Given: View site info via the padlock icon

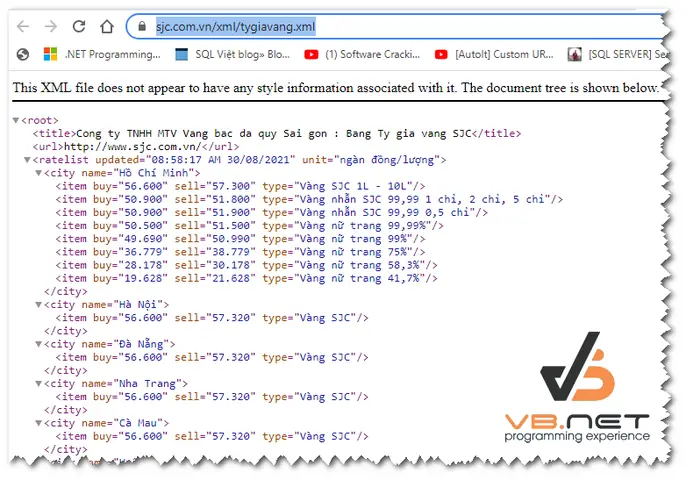Looking at the screenshot, I should [x=142, y=27].
